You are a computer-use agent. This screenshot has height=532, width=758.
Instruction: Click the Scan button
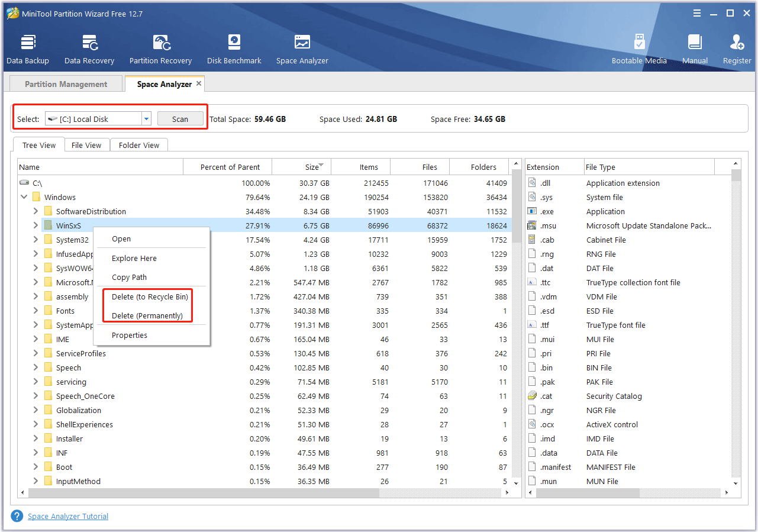pos(180,119)
